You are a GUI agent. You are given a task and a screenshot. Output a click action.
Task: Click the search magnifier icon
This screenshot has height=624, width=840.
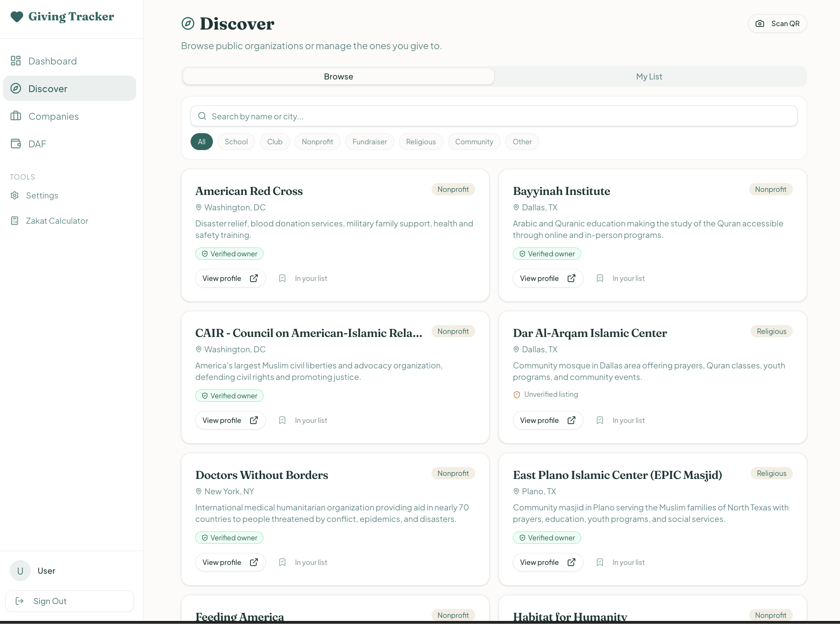click(202, 116)
